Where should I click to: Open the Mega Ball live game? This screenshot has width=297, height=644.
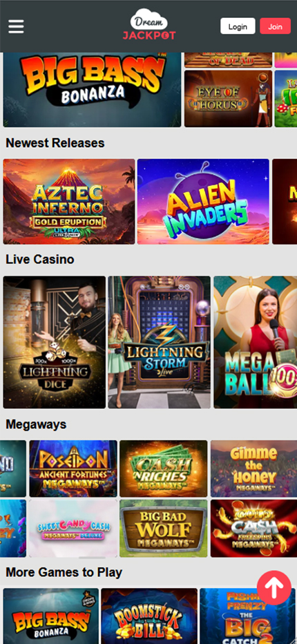click(x=255, y=342)
